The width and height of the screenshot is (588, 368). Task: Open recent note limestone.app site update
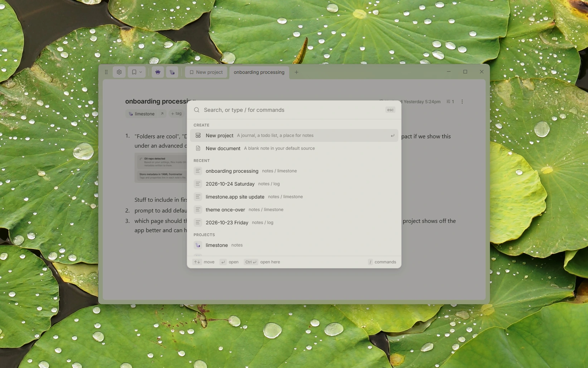tap(294, 197)
